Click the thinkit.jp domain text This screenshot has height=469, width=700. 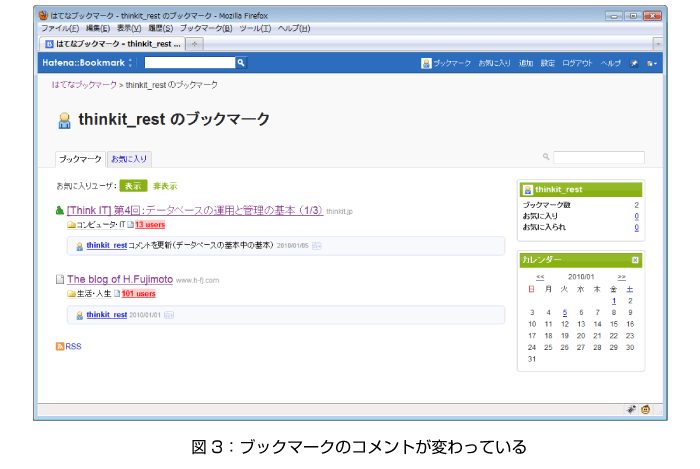pyautogui.click(x=339, y=212)
